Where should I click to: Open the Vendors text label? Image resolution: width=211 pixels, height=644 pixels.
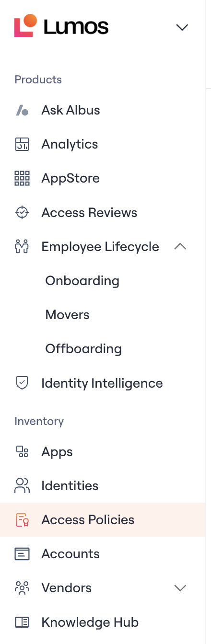(67, 588)
